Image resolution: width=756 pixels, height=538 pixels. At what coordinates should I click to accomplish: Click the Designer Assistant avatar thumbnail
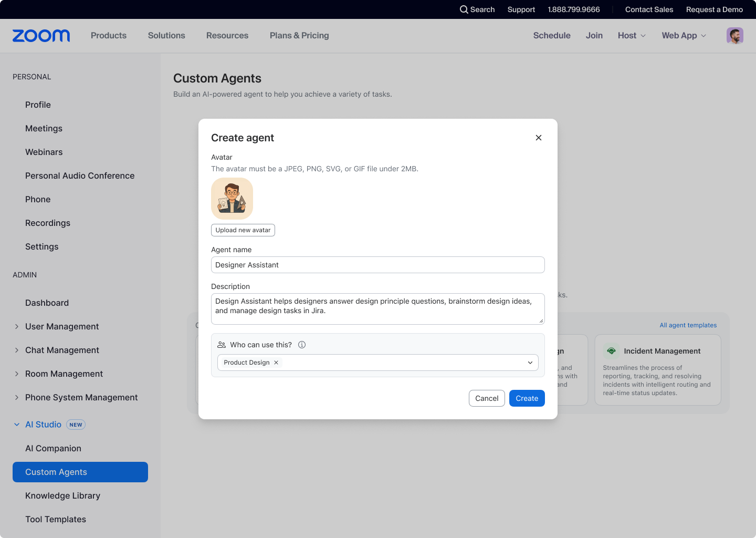coord(232,198)
